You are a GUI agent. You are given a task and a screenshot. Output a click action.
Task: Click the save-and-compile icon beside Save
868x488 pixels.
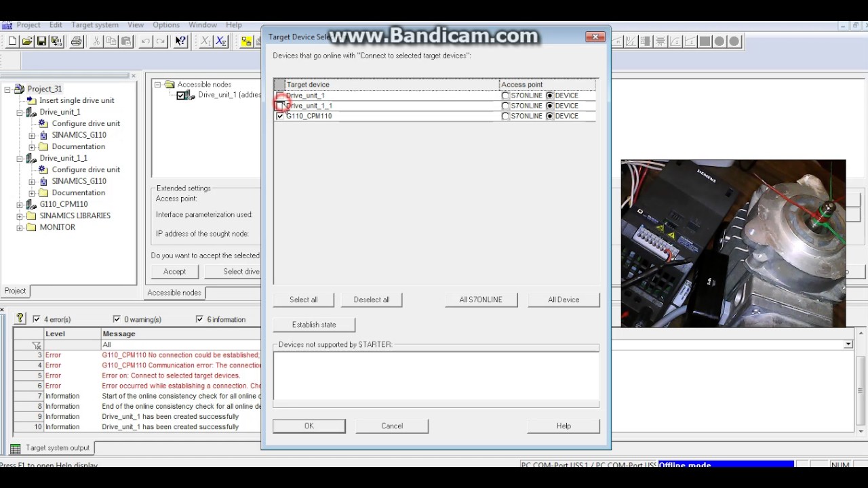(x=56, y=41)
